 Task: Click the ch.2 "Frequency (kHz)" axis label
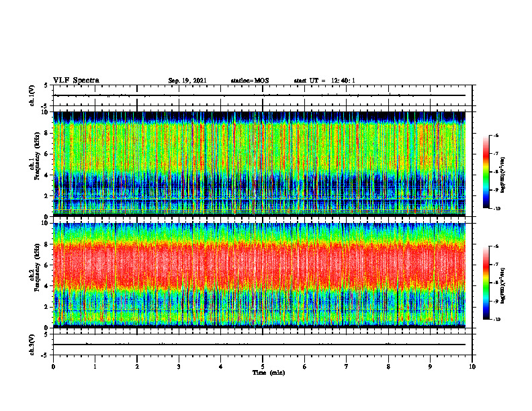pos(37,267)
